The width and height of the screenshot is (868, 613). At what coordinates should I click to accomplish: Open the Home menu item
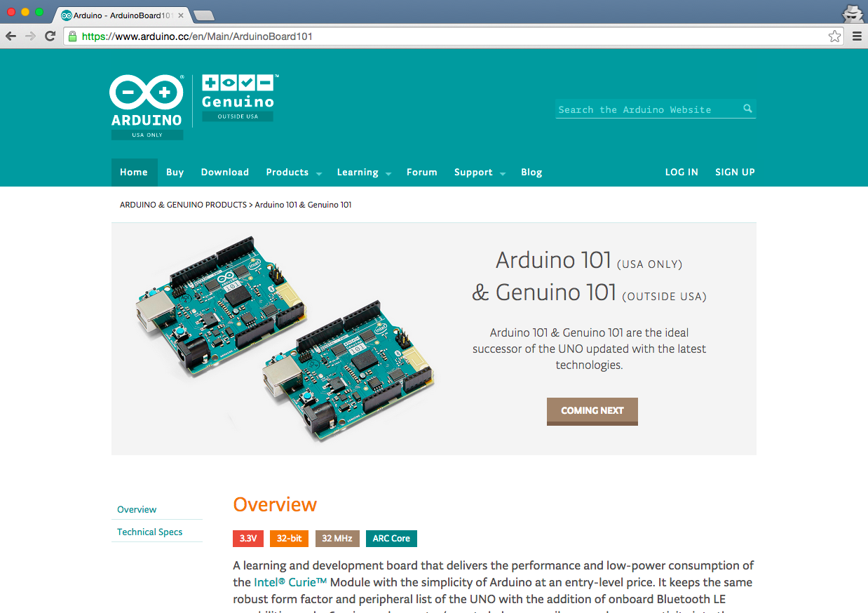tap(134, 172)
